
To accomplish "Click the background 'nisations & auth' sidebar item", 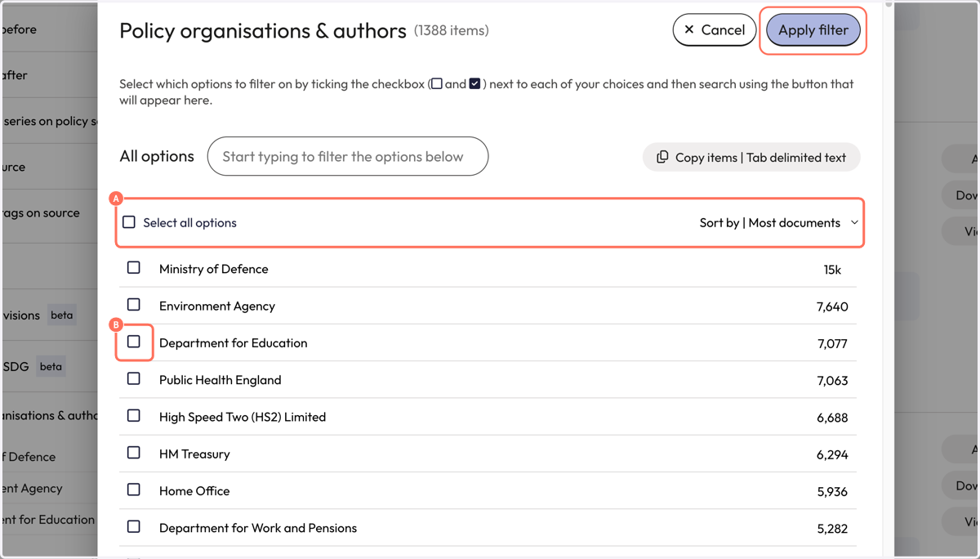I will click(49, 415).
